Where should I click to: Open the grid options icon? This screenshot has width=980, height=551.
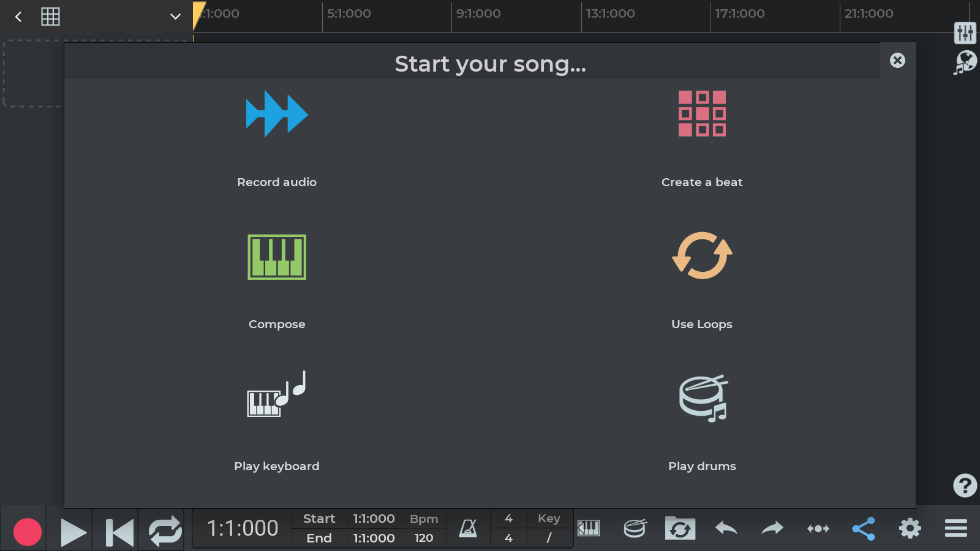pos(50,17)
